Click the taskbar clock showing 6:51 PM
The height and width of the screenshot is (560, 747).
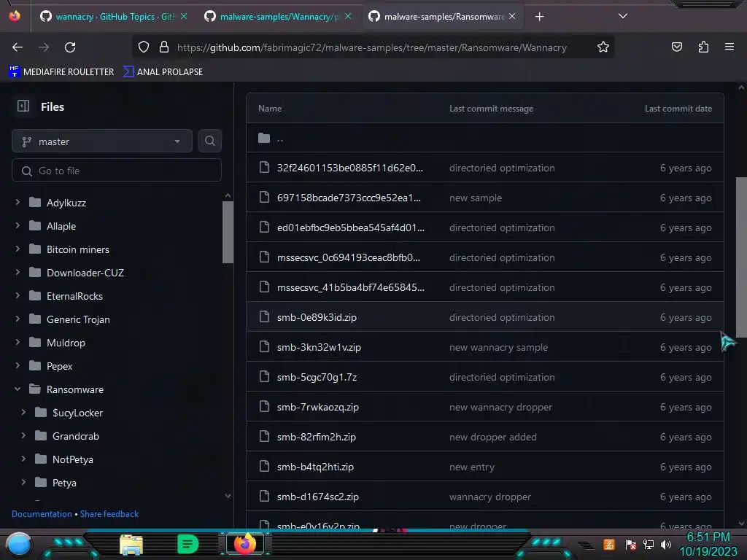point(708,537)
